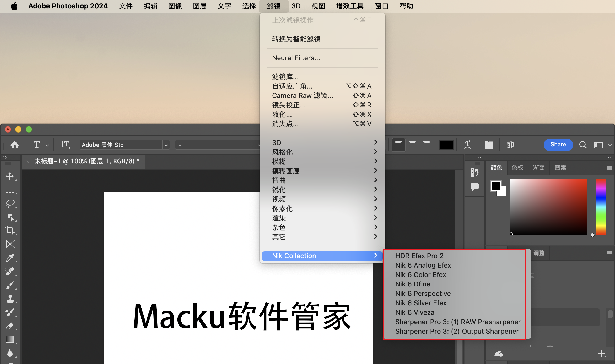Click the rainbow hue slider strip

click(601, 207)
